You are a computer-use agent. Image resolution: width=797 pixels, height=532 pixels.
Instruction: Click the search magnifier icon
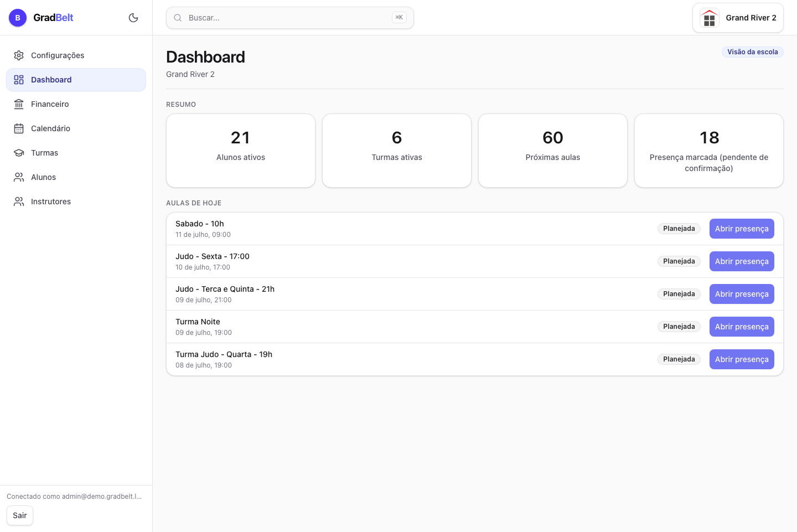[178, 18]
